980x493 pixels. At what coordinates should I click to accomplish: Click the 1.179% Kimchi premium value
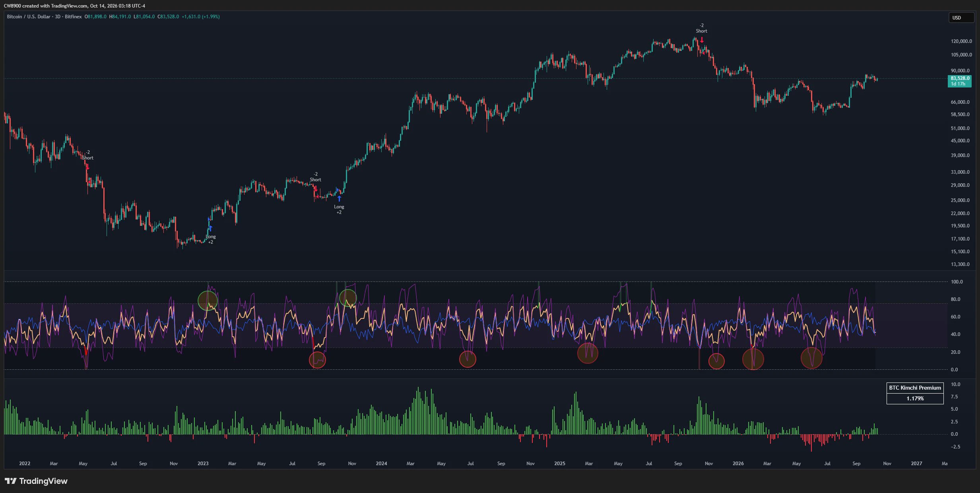[915, 398]
